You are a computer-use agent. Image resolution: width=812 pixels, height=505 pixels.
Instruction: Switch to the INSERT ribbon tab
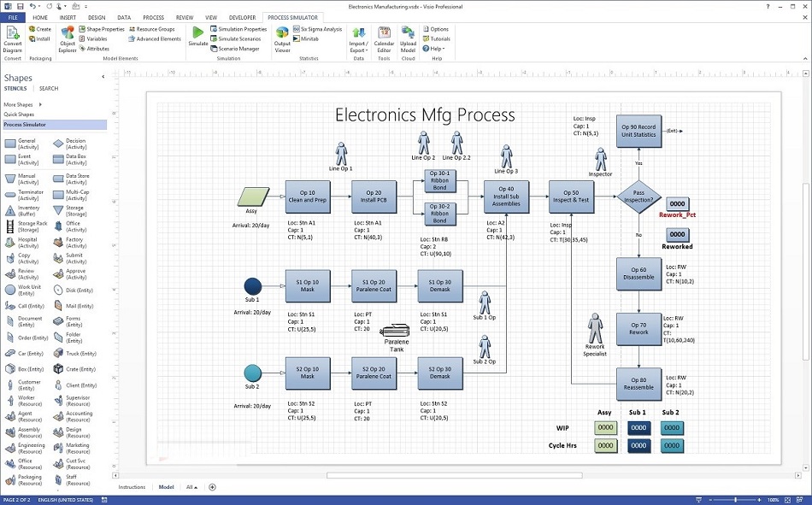68,18
